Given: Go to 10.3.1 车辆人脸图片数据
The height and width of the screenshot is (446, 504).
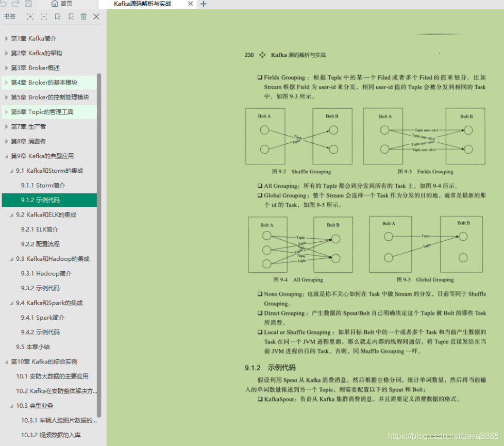Looking at the screenshot, I should (59, 421).
